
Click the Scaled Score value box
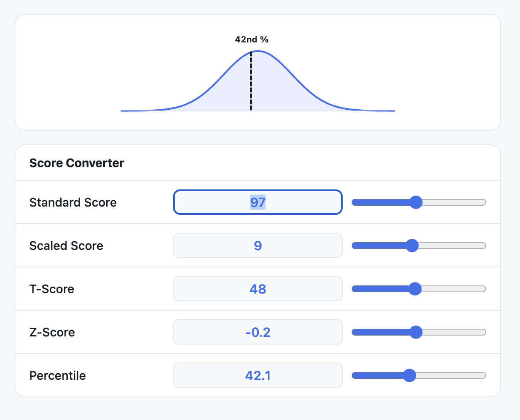pyautogui.click(x=257, y=245)
